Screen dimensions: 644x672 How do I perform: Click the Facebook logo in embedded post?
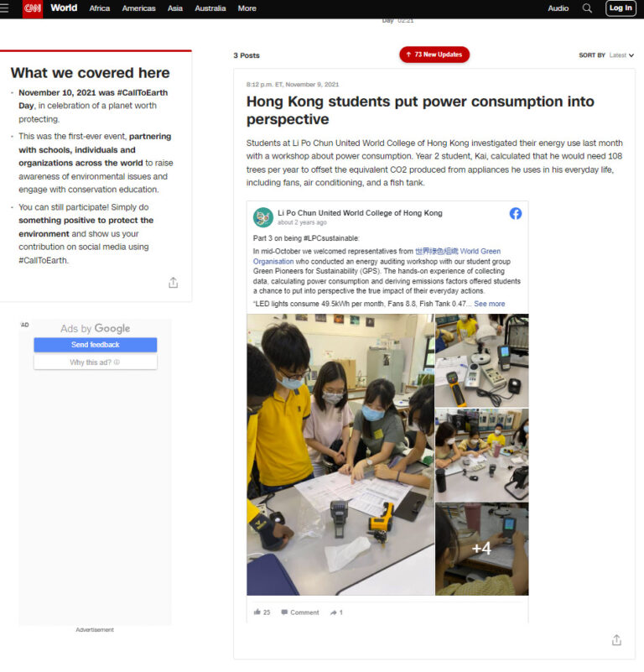[516, 213]
